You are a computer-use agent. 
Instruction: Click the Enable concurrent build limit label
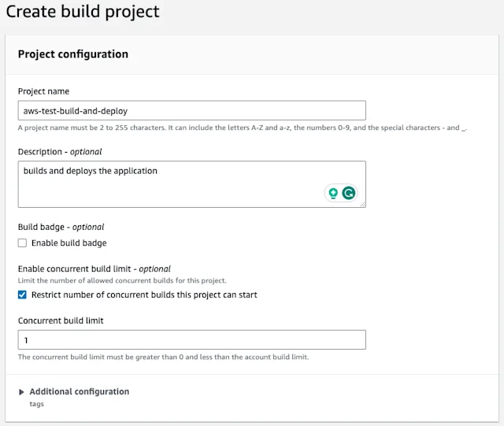point(94,269)
